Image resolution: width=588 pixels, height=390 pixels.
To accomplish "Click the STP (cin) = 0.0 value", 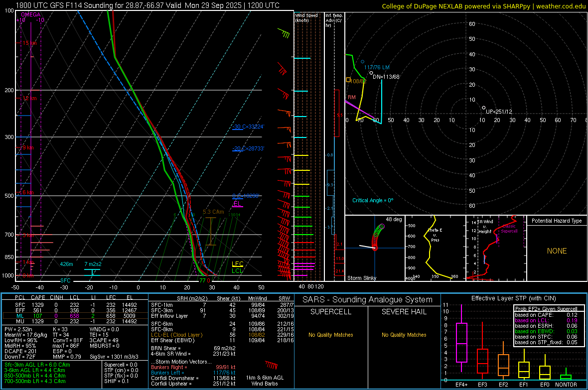I will pyautogui.click(x=121, y=370).
